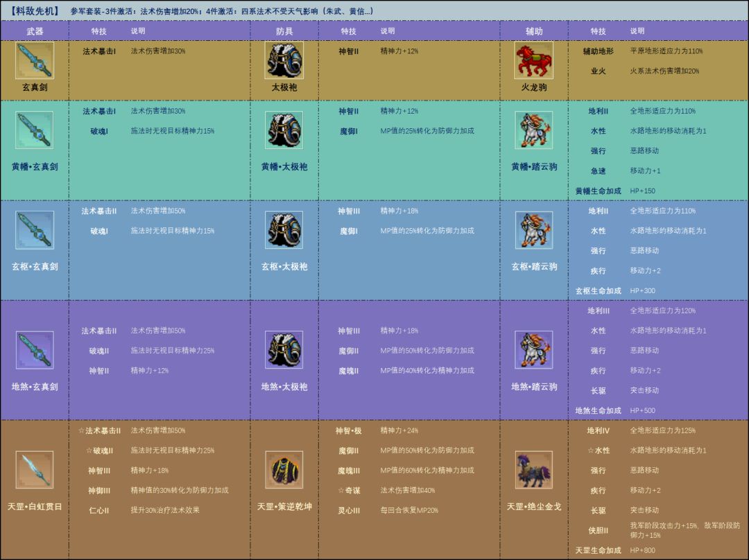
Task: Click the 移动力+1 description
Action: click(646, 171)
